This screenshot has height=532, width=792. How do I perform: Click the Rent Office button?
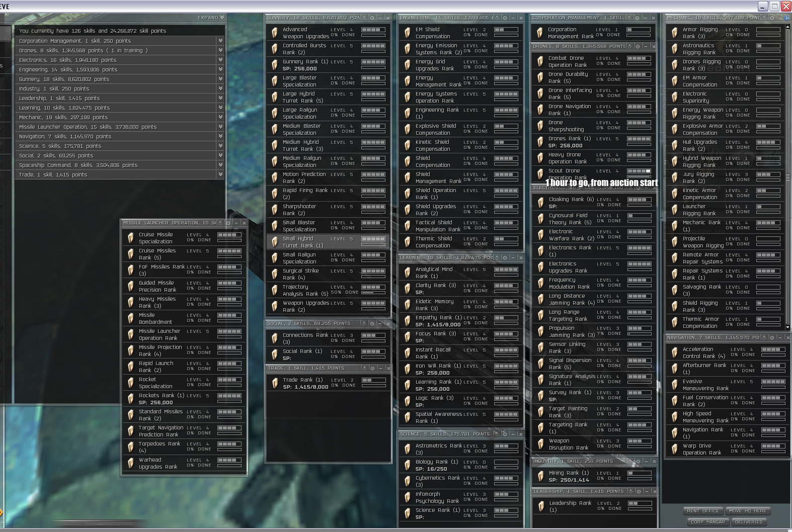[703, 511]
